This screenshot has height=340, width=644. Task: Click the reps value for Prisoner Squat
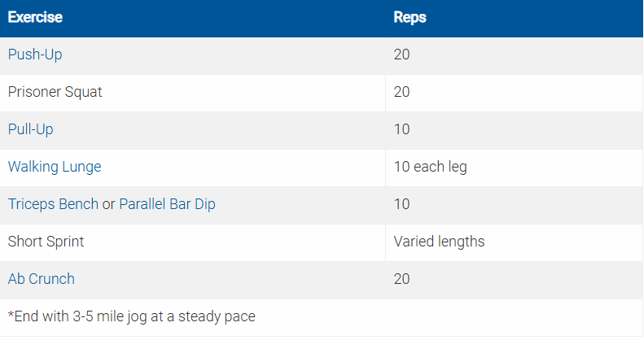point(401,92)
